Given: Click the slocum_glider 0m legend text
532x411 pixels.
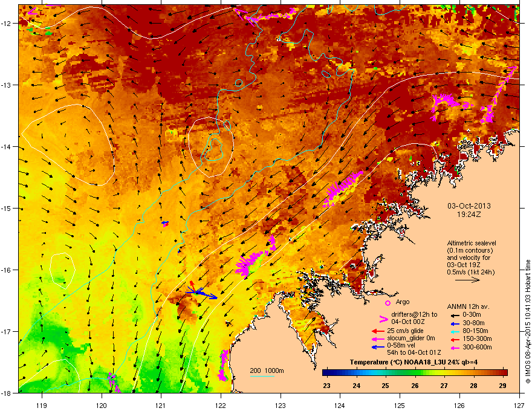Looking at the screenshot, I should pyautogui.click(x=411, y=338).
